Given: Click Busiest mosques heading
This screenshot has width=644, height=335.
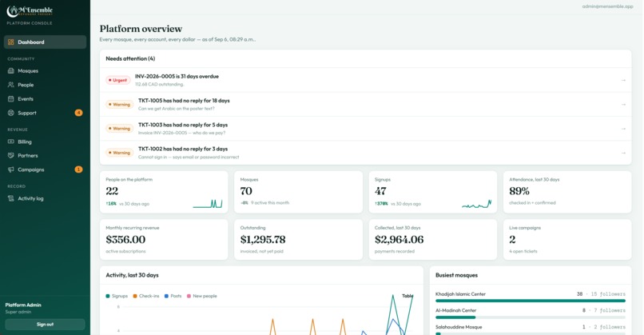Looking at the screenshot, I should point(456,275).
